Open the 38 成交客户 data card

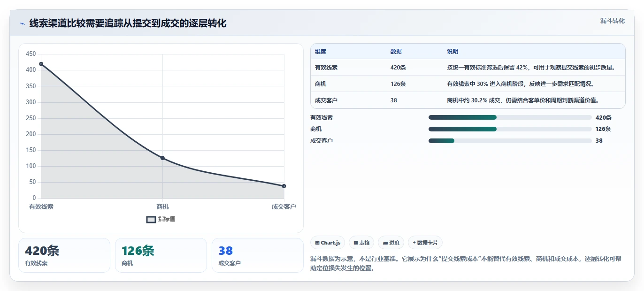258,255
